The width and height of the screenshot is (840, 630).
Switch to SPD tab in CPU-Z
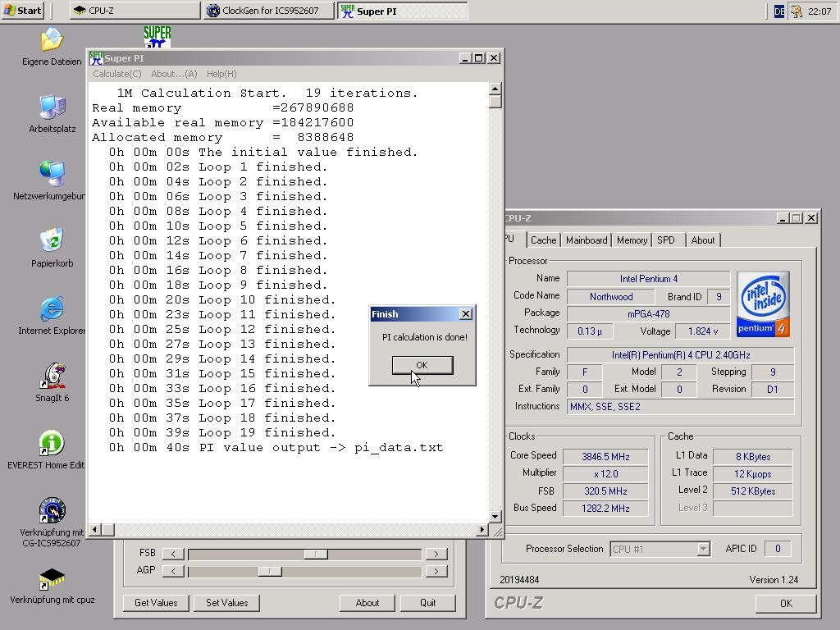666,240
